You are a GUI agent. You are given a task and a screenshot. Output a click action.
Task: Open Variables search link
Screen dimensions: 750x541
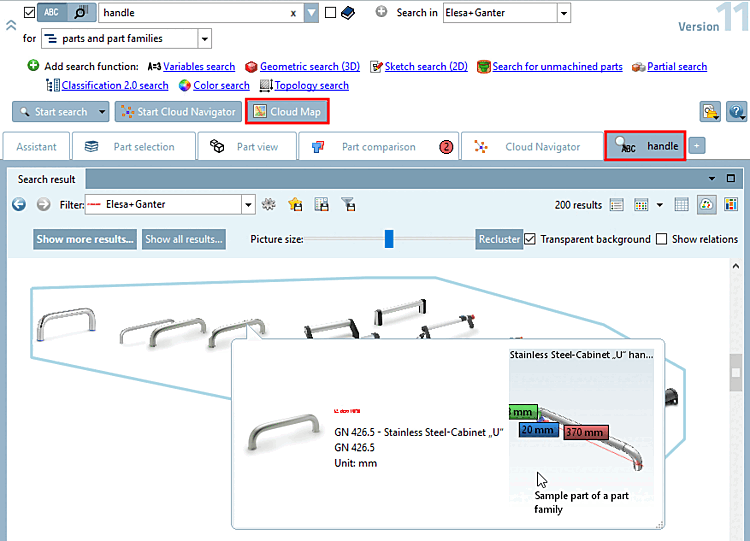click(x=199, y=66)
